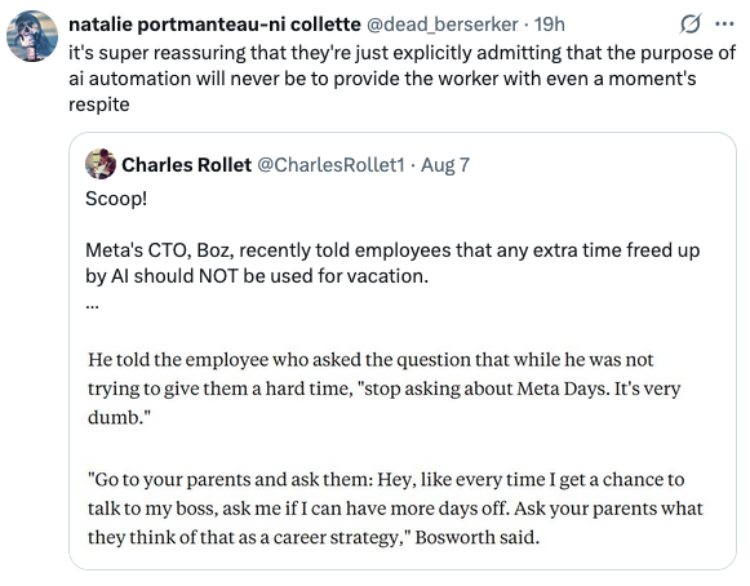Click the main tweet text about ai automation
This screenshot has height=586, width=750.
tap(402, 78)
